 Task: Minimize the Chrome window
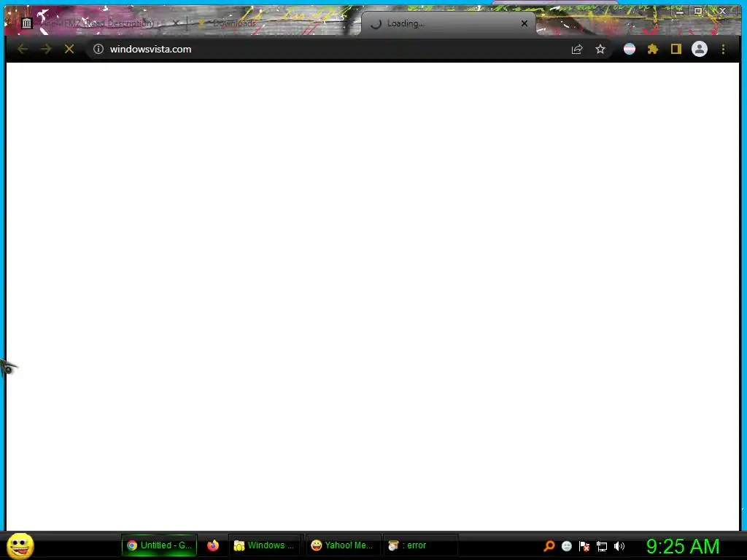[x=680, y=11]
